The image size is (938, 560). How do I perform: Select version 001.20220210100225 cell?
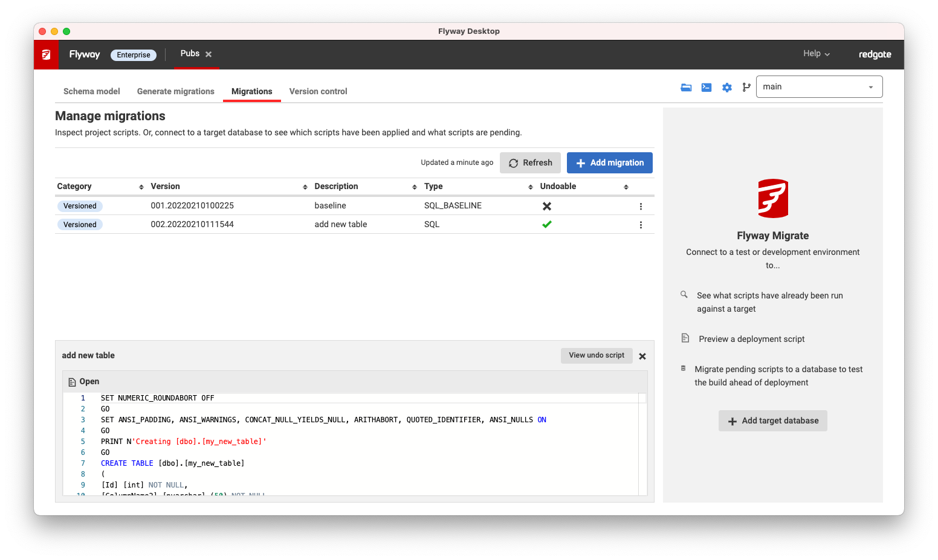tap(192, 206)
